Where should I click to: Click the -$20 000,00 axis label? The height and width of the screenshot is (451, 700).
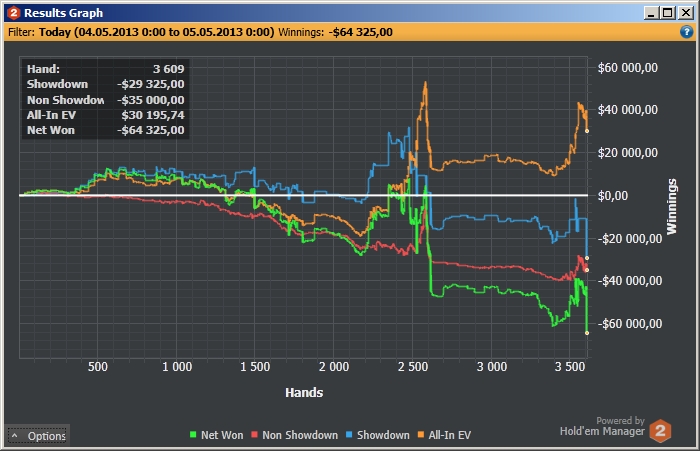[630, 238]
